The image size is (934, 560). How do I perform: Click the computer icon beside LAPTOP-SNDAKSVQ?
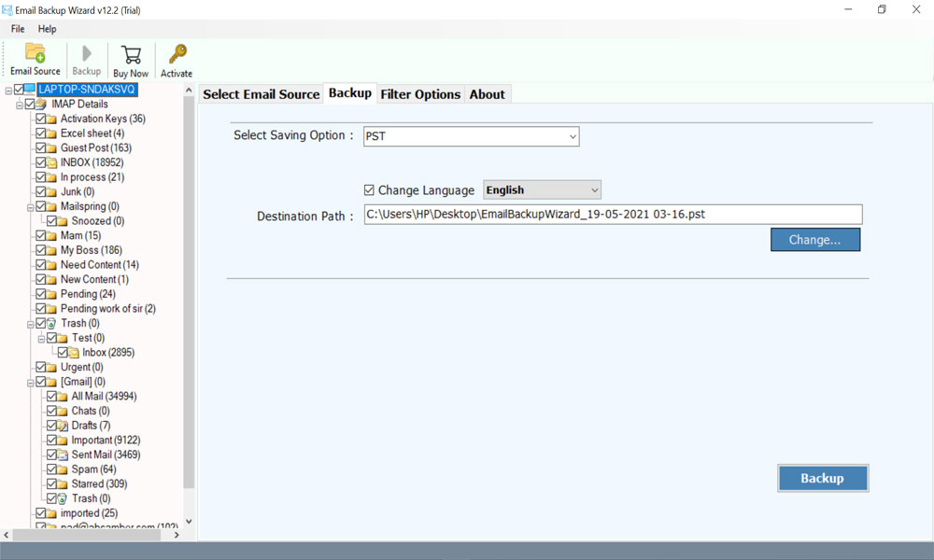click(x=30, y=90)
